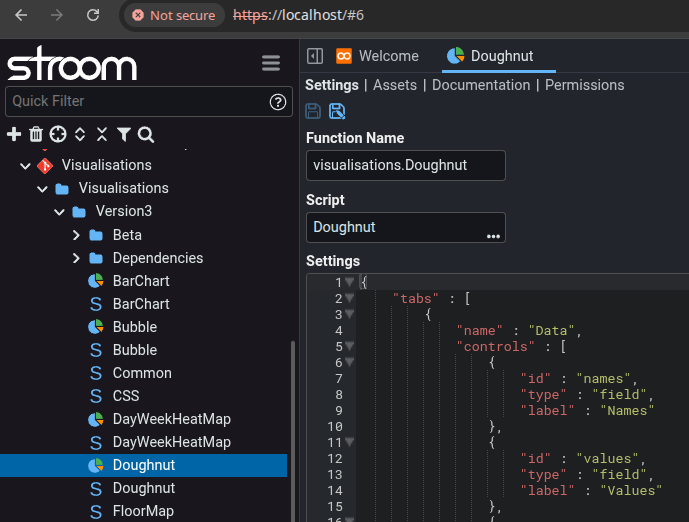Click the "names" value on line 7

[x=603, y=378]
